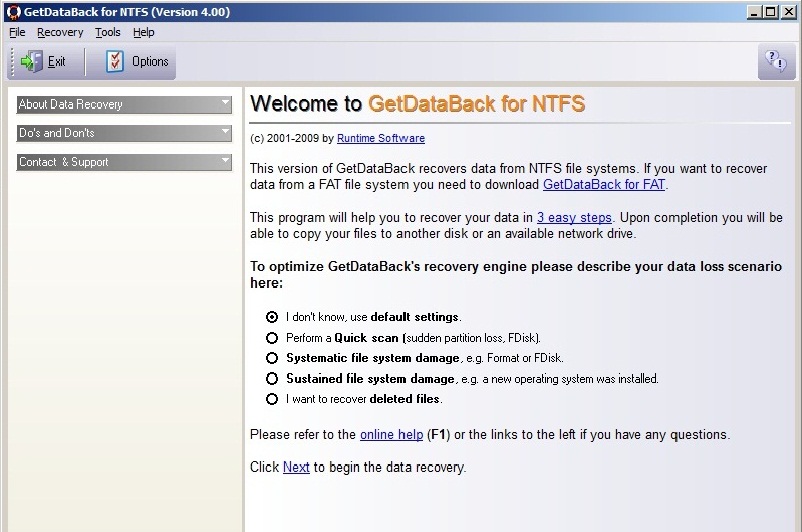The width and height of the screenshot is (802, 532).
Task: Open the File menu
Action: pyautogui.click(x=17, y=32)
